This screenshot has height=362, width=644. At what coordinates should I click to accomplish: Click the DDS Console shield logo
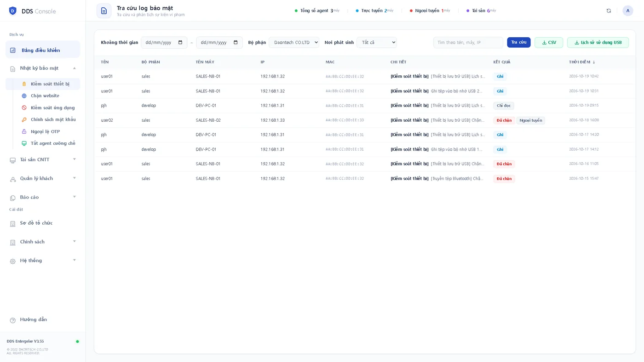[x=12, y=11]
